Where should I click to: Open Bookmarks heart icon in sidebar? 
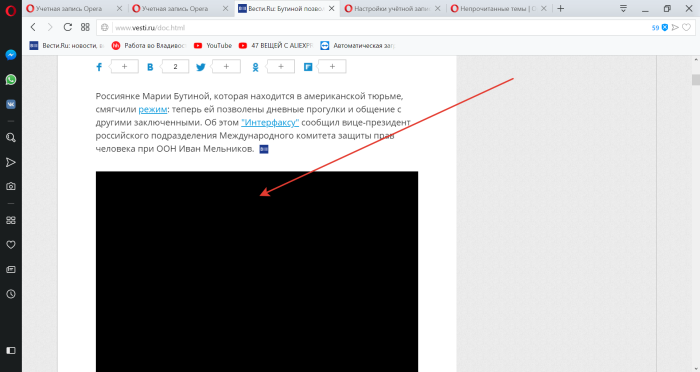click(11, 245)
